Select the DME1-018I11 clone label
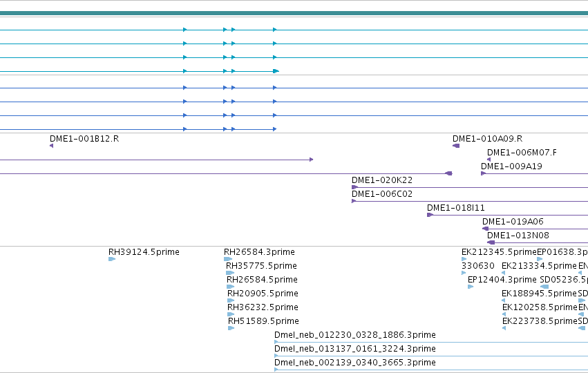Image resolution: width=588 pixels, height=373 pixels. click(x=455, y=208)
